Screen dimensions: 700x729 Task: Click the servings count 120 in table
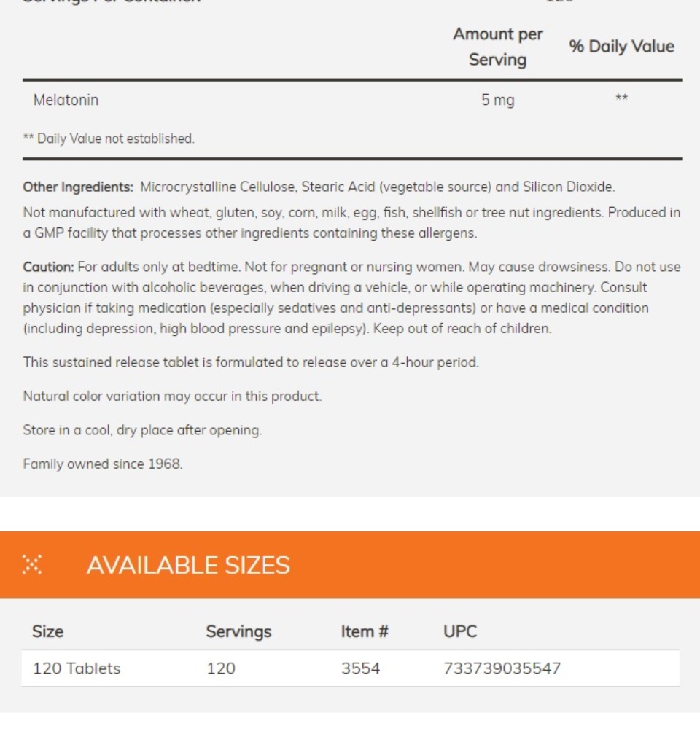tap(221, 668)
